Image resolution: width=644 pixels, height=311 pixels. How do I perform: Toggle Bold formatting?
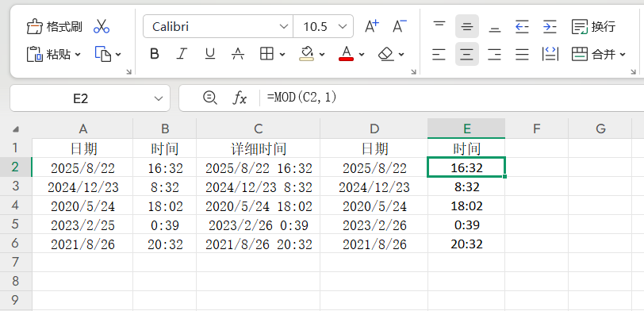(155, 54)
